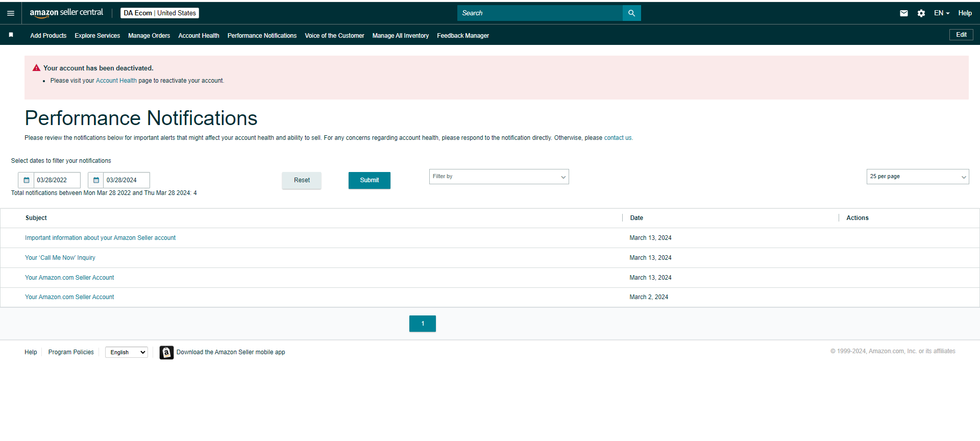This screenshot has width=980, height=441.
Task: Click the footer Help link
Action: [31, 352]
